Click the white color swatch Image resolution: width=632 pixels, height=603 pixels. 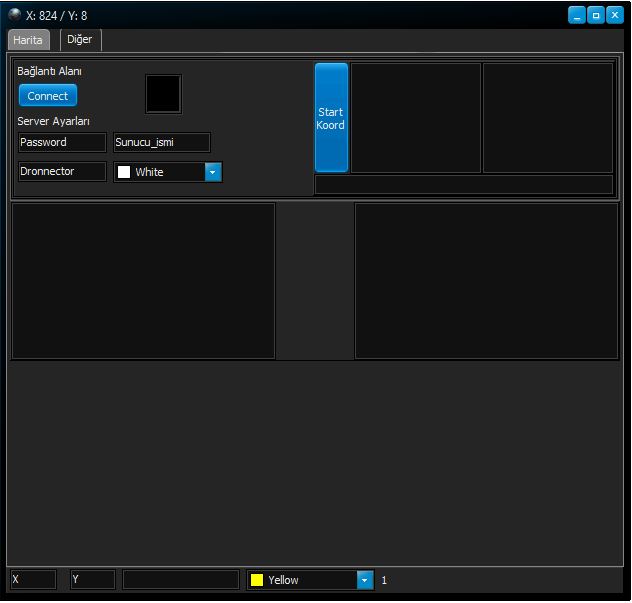(124, 172)
